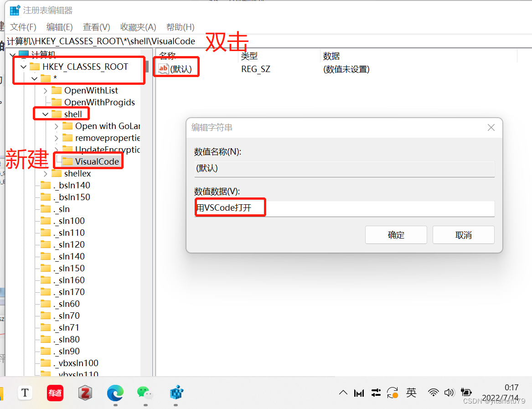
Task: Click the tree pane vertical scrollbar thumb
Action: 147,67
